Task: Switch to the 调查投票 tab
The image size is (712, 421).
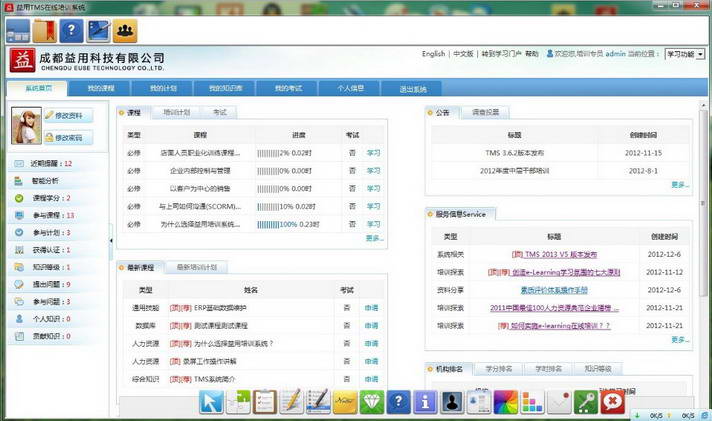Action: tap(485, 112)
